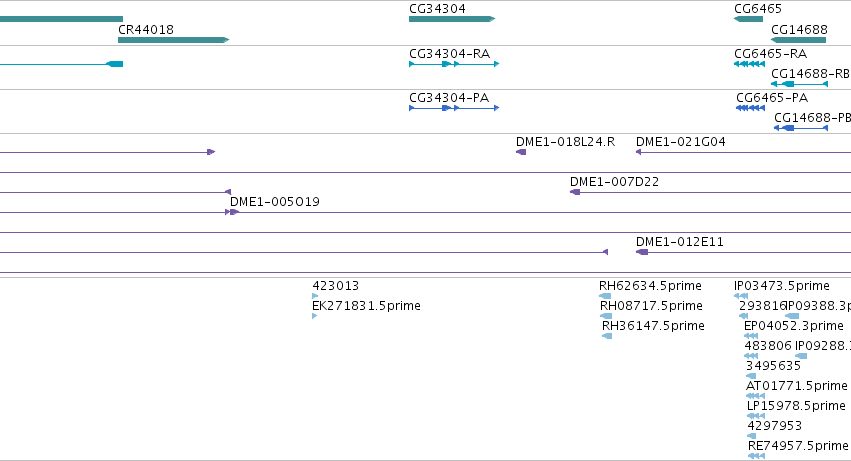
Task: Click the IP03473.5prime EST arrows
Action: 741,296
